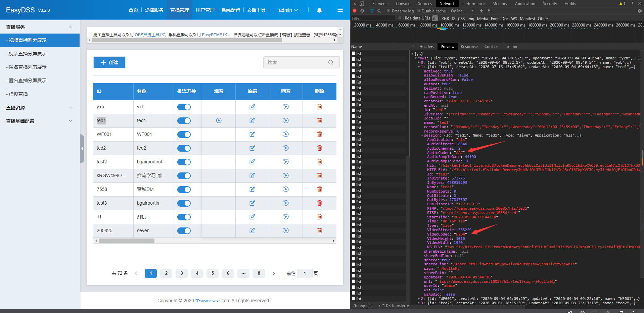644x313 pixels.
Task: Expand the 直播基础配置 sidebar section
Action: click(x=40, y=121)
